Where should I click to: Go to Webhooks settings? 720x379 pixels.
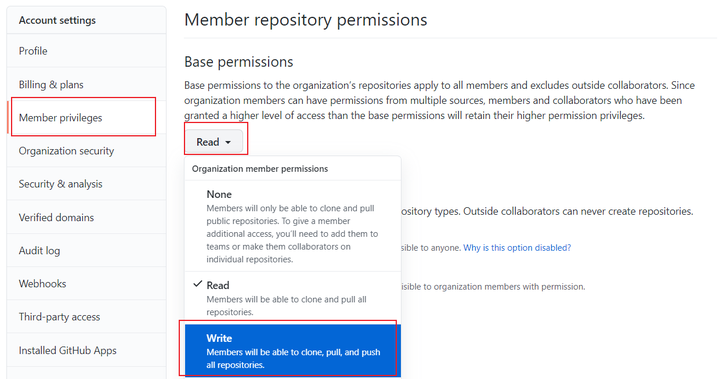point(86,283)
